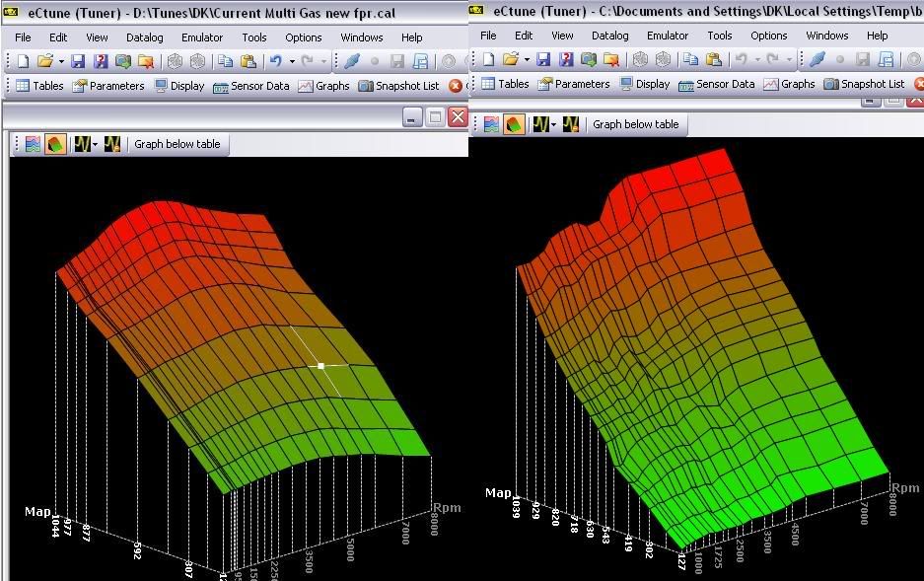Show Tables in Multi Gas window
Screen dimensions: 924x581
tap(39, 86)
